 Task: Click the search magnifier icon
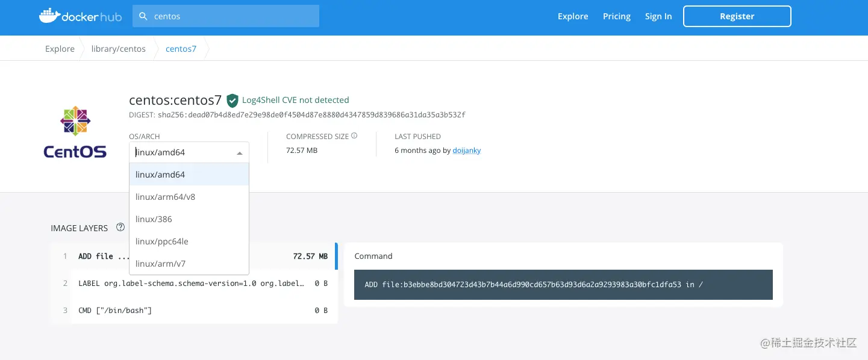(x=143, y=16)
